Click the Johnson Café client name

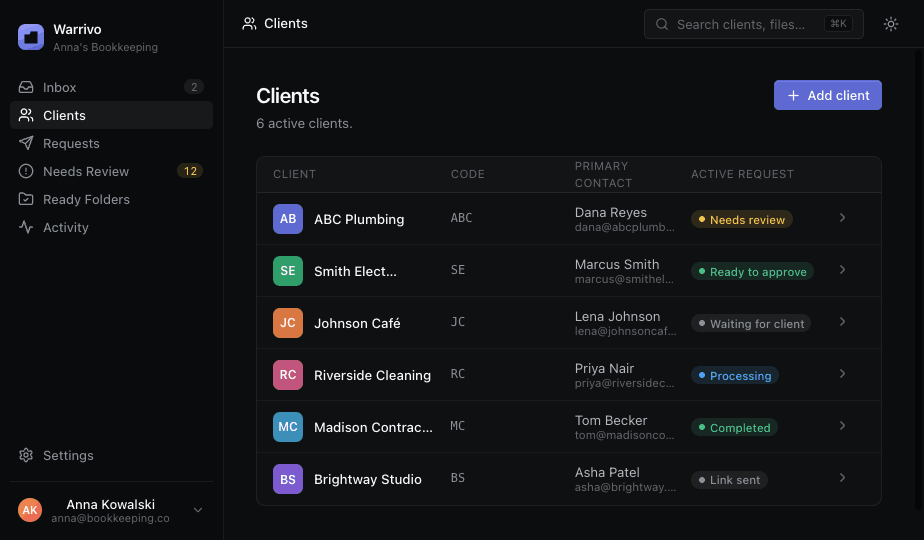click(x=357, y=323)
